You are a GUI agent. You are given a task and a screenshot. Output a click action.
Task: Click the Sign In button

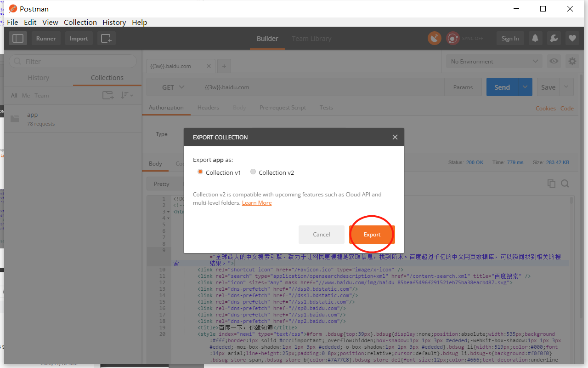pos(510,39)
